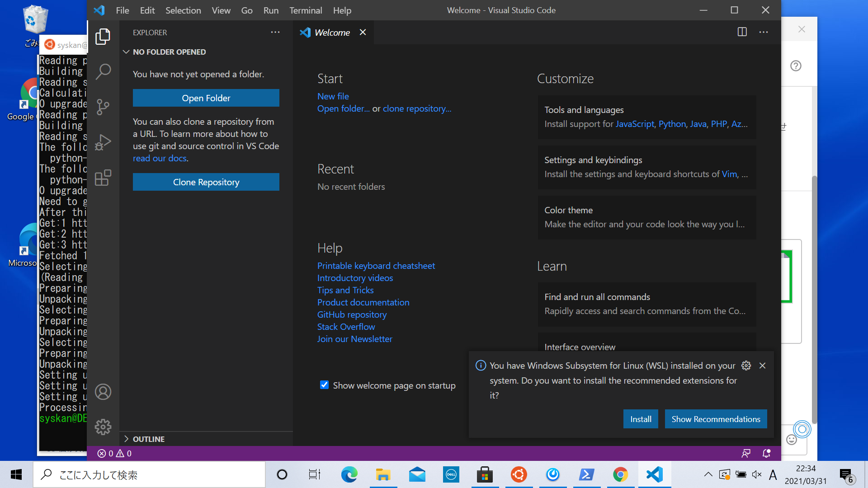The image size is (868, 488).
Task: Open the Explorer view in activity bar
Action: [x=103, y=37]
